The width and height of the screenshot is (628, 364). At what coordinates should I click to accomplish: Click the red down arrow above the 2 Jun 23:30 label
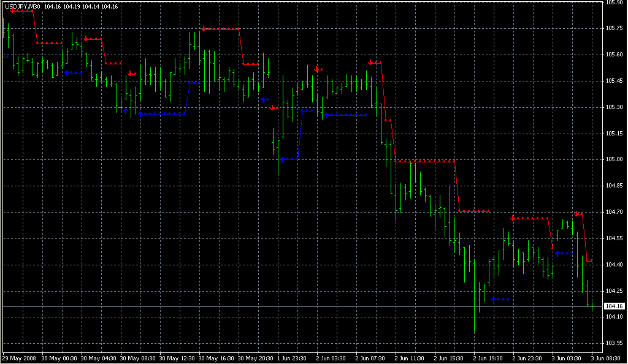tap(513, 218)
